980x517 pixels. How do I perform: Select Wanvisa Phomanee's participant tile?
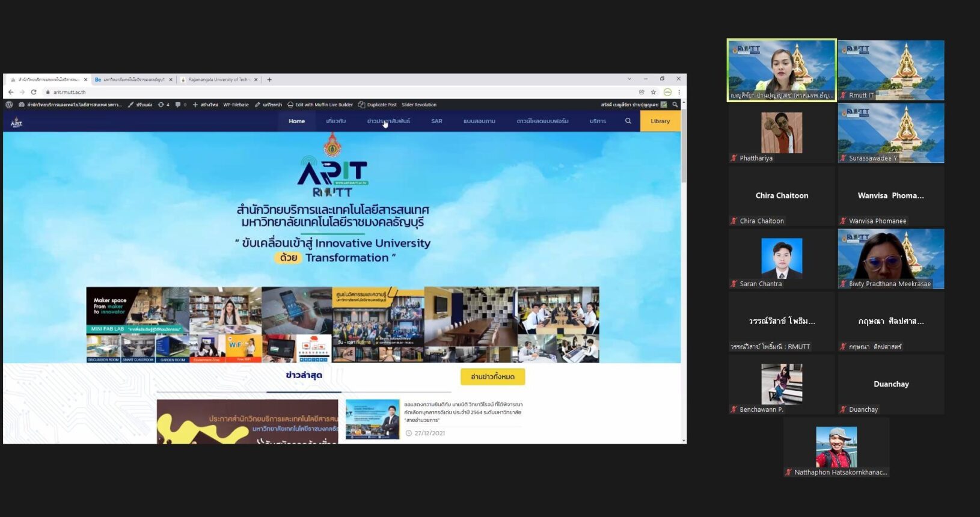(x=891, y=196)
